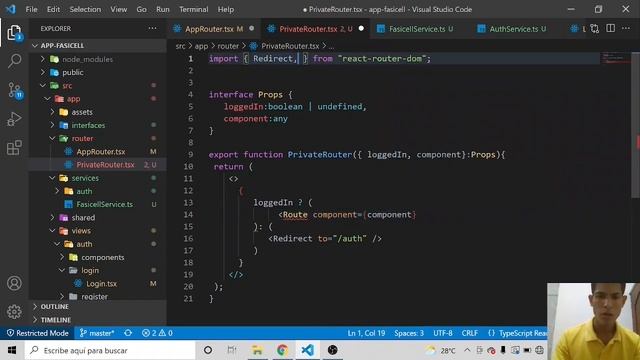Viewport: 640px width, 360px height.
Task: Click Ln 1, Col 19 cursor position
Action: (x=366, y=333)
